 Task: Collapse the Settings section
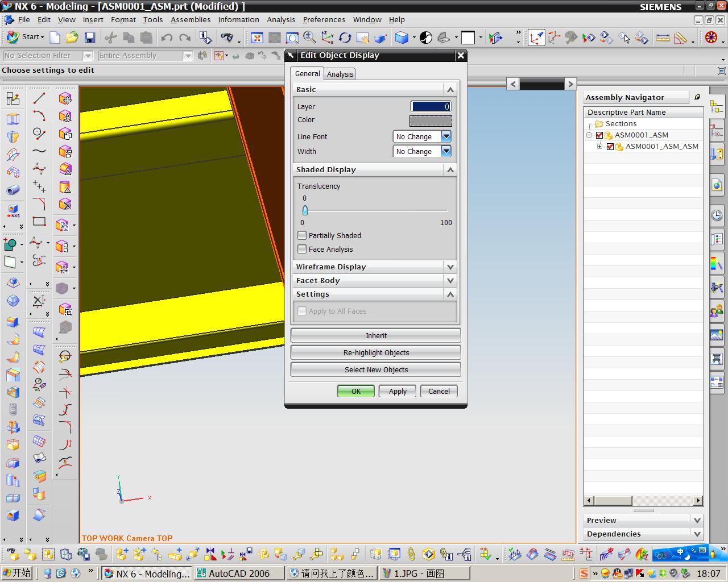[x=450, y=294]
